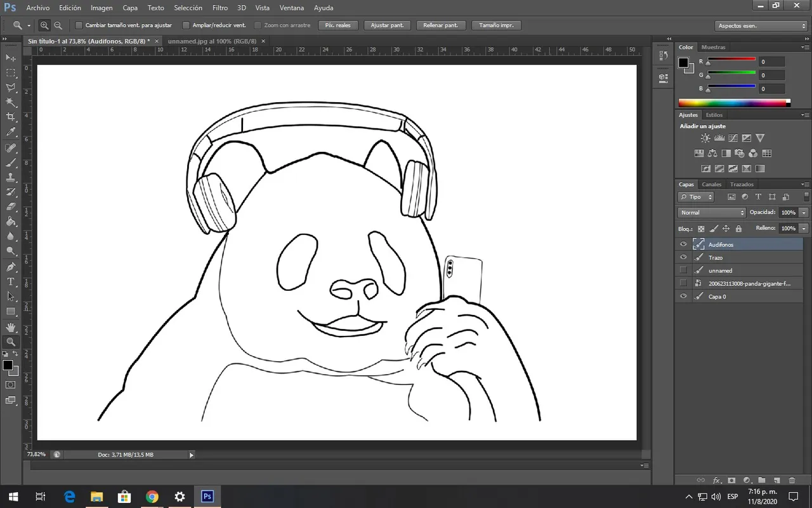Image resolution: width=812 pixels, height=508 pixels.
Task: Add Color Balance adjustment icon
Action: 712,153
